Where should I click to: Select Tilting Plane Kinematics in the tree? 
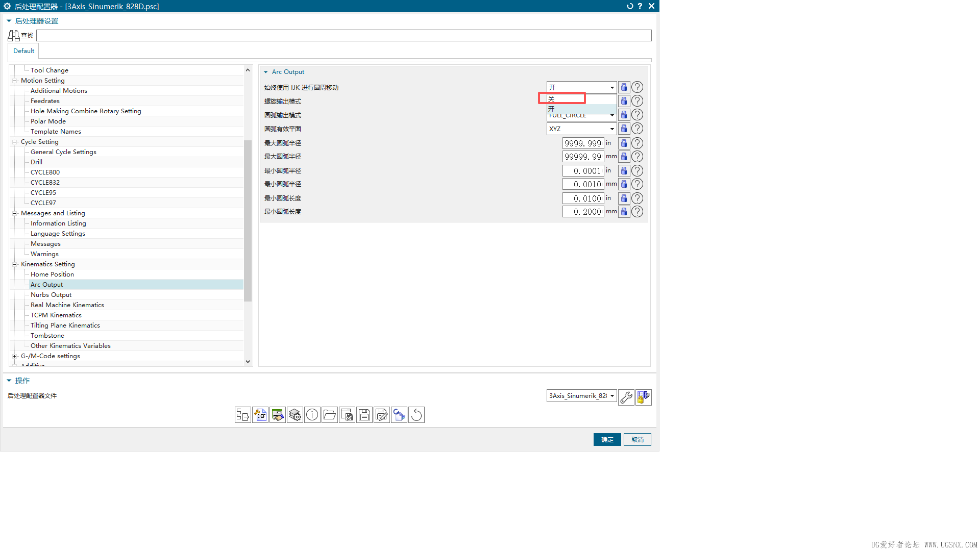[x=65, y=325]
